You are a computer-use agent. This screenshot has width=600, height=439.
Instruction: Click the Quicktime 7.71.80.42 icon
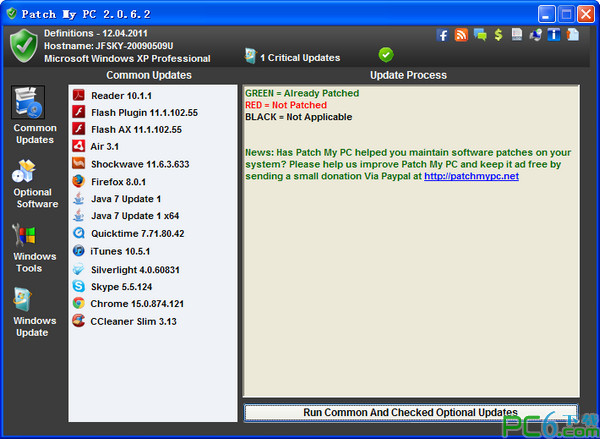click(78, 233)
